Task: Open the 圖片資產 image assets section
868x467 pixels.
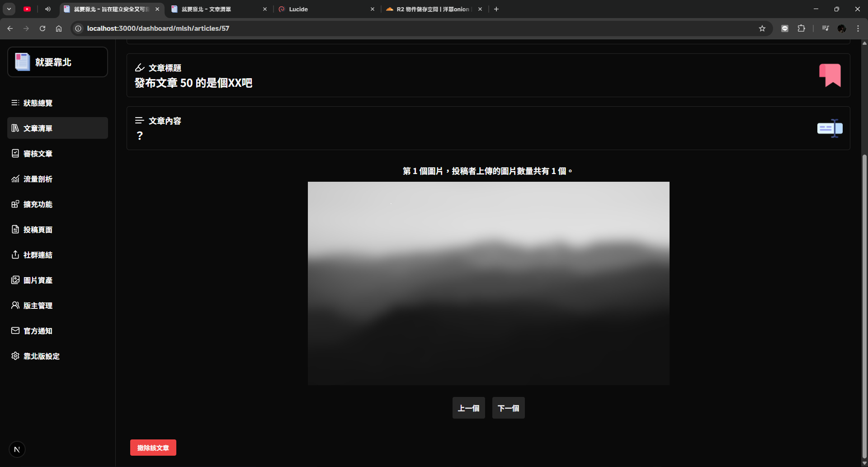Action: click(x=38, y=280)
